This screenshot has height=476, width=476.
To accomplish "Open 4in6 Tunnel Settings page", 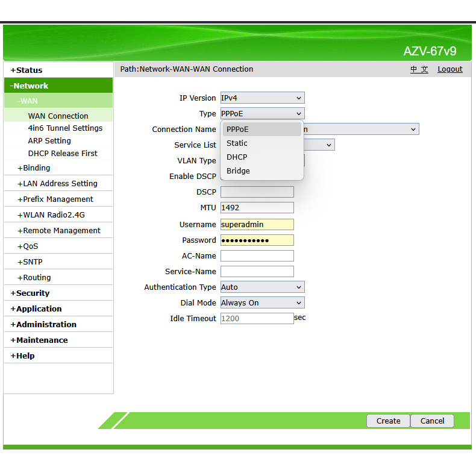I will click(65, 128).
